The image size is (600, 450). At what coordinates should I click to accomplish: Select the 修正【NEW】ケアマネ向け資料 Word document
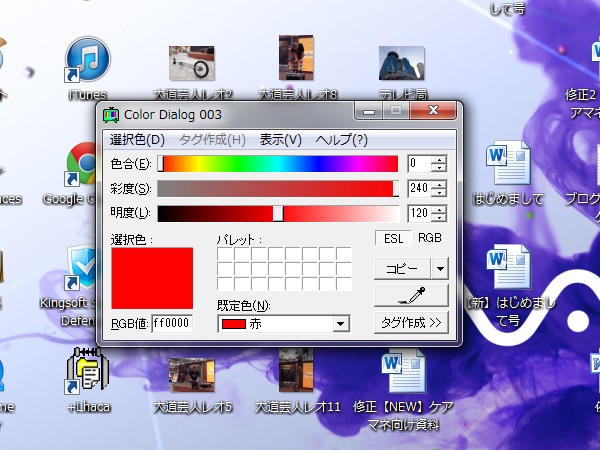click(403, 371)
